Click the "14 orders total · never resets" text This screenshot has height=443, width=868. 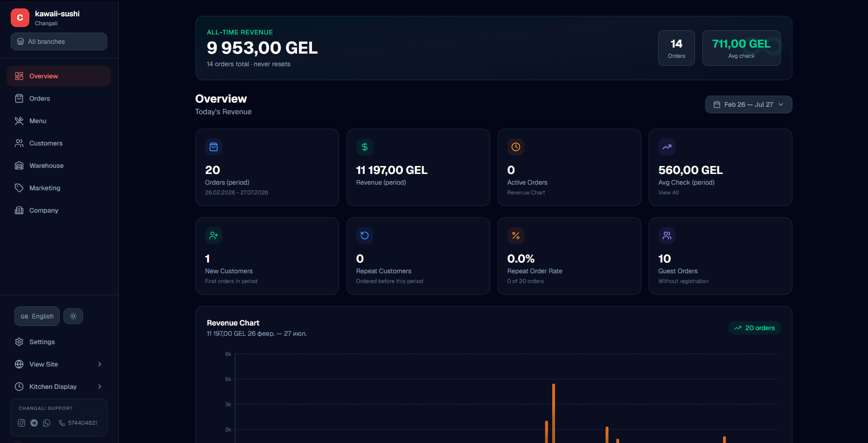click(x=249, y=64)
